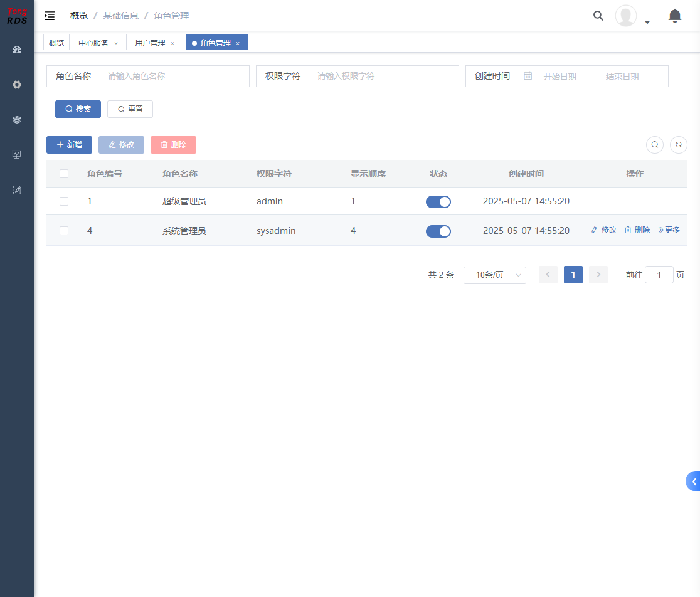The image size is (700, 597).
Task: Click the red 删除 toolbar button
Action: 173,145
